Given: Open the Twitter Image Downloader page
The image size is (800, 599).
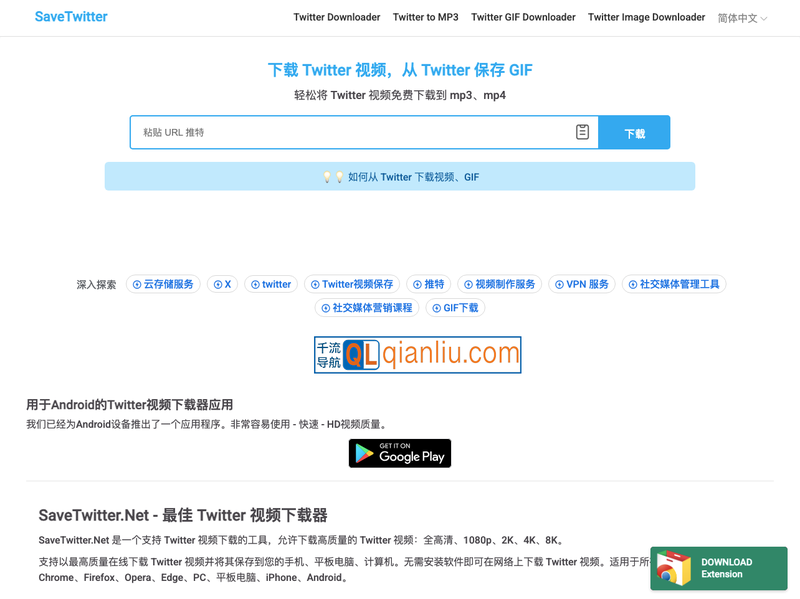Looking at the screenshot, I should (x=646, y=17).
